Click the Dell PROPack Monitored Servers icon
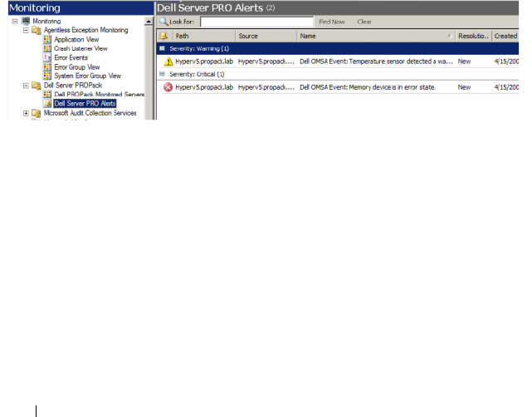Screen dimensions: 532x417 (47, 94)
